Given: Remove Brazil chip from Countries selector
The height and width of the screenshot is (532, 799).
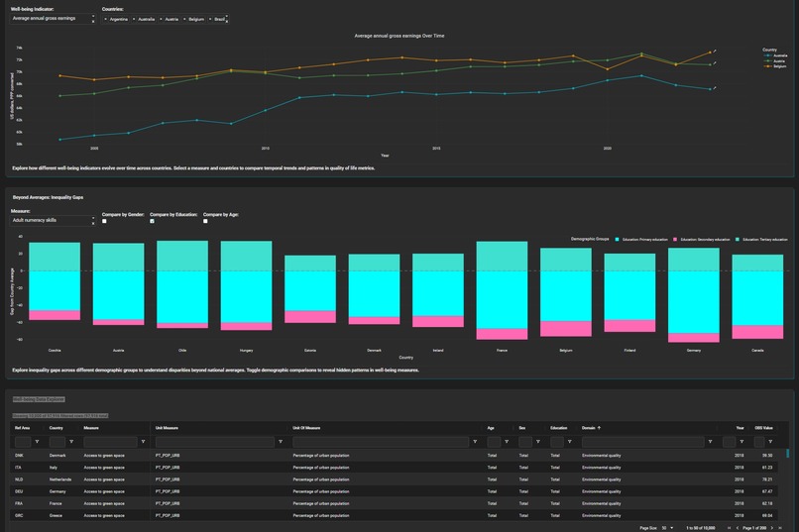Looking at the screenshot, I should click(x=210, y=20).
